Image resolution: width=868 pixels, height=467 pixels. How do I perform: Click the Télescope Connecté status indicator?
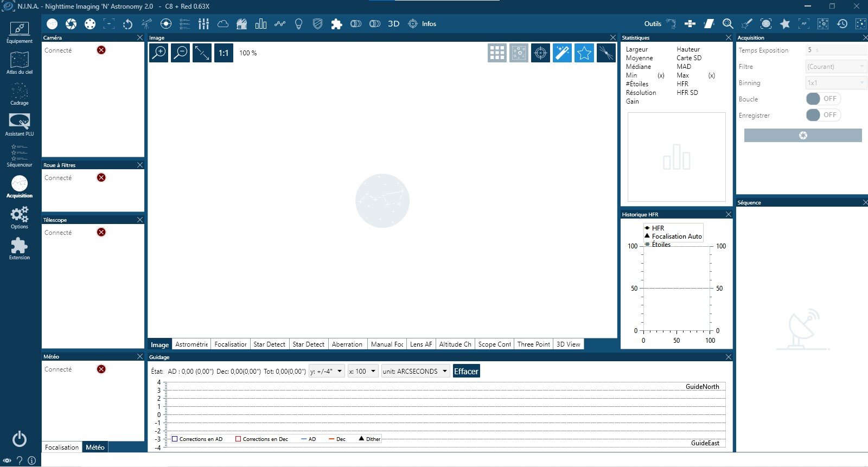click(x=101, y=232)
